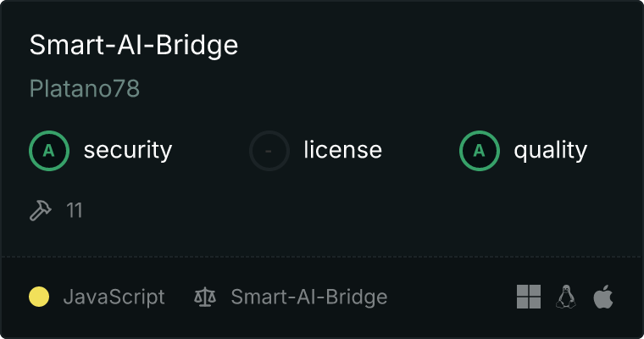Image resolution: width=644 pixels, height=339 pixels.
Task: Open the Smart-AI-Bridge card title
Action: pos(134,46)
